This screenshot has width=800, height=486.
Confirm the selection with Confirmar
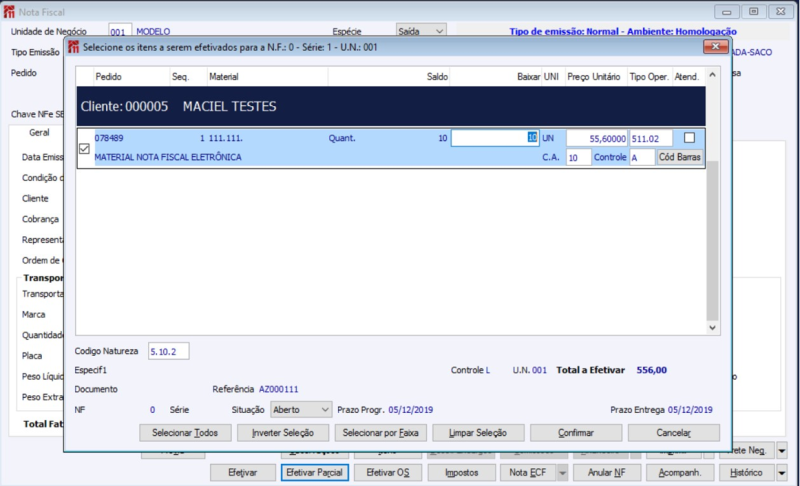coord(576,433)
